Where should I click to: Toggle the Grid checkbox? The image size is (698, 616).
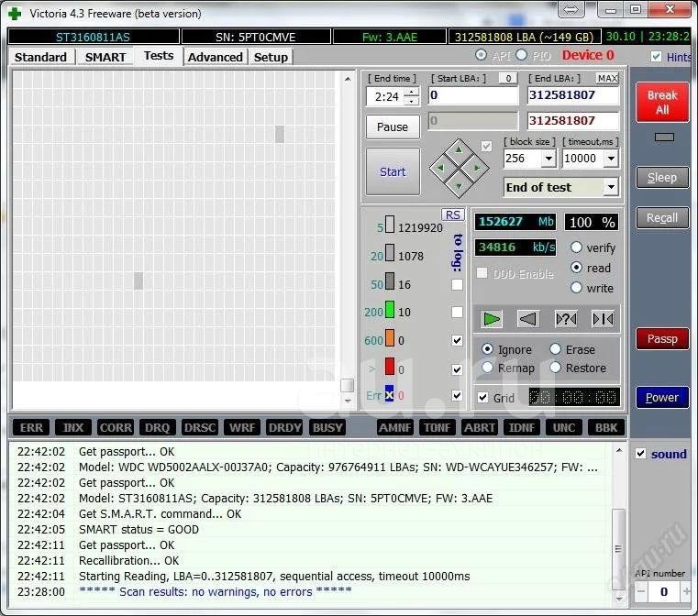483,397
